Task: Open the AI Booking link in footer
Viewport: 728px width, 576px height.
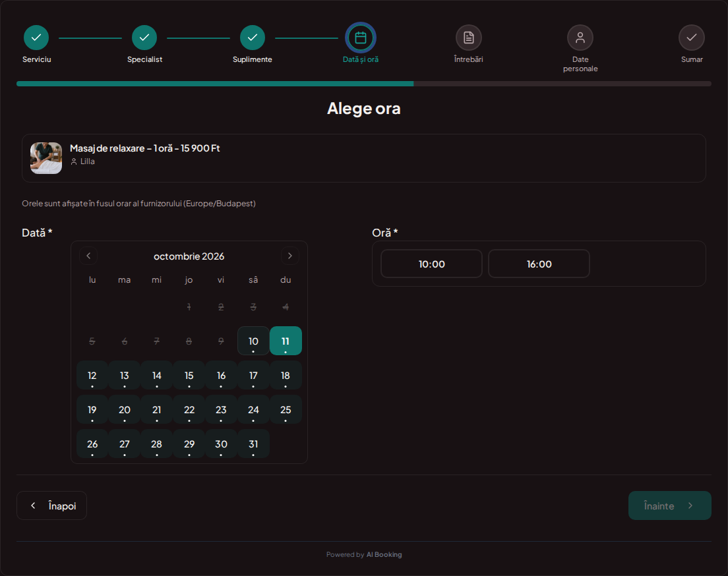Action: [x=384, y=555]
